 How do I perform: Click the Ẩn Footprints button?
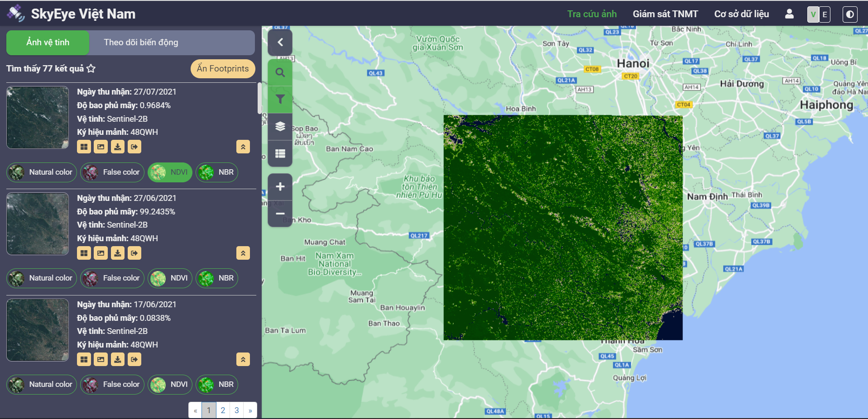pyautogui.click(x=223, y=69)
